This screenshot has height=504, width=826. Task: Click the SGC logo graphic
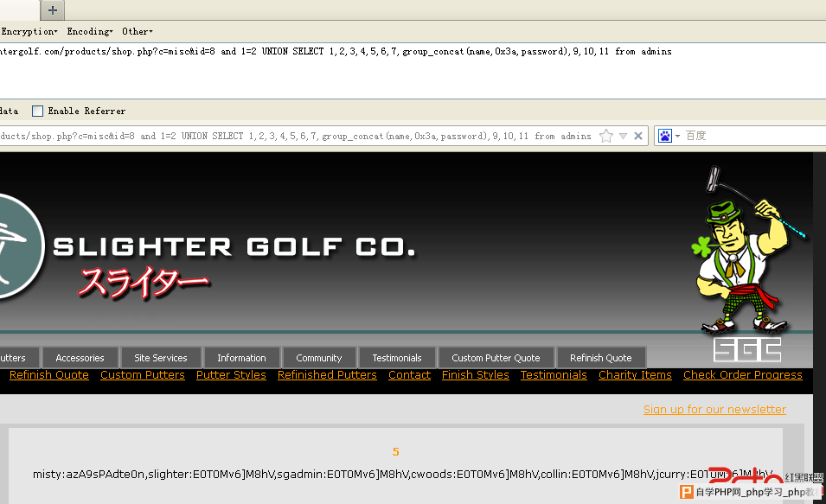[x=747, y=350]
